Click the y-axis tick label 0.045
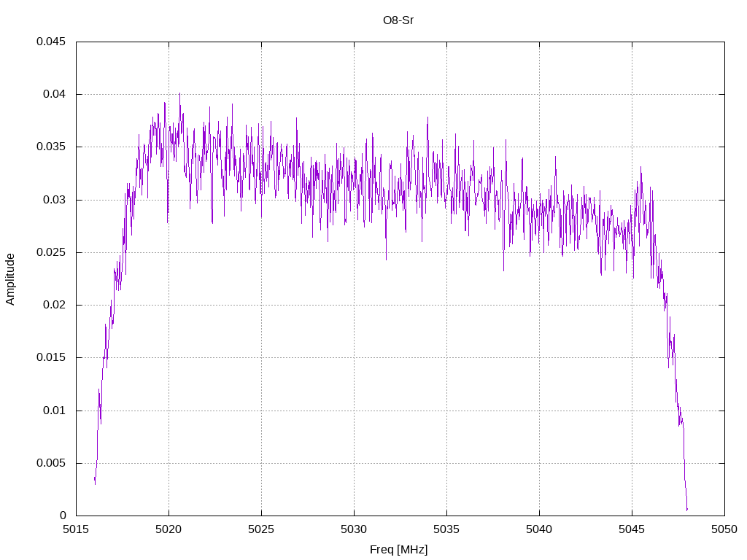 (51, 42)
